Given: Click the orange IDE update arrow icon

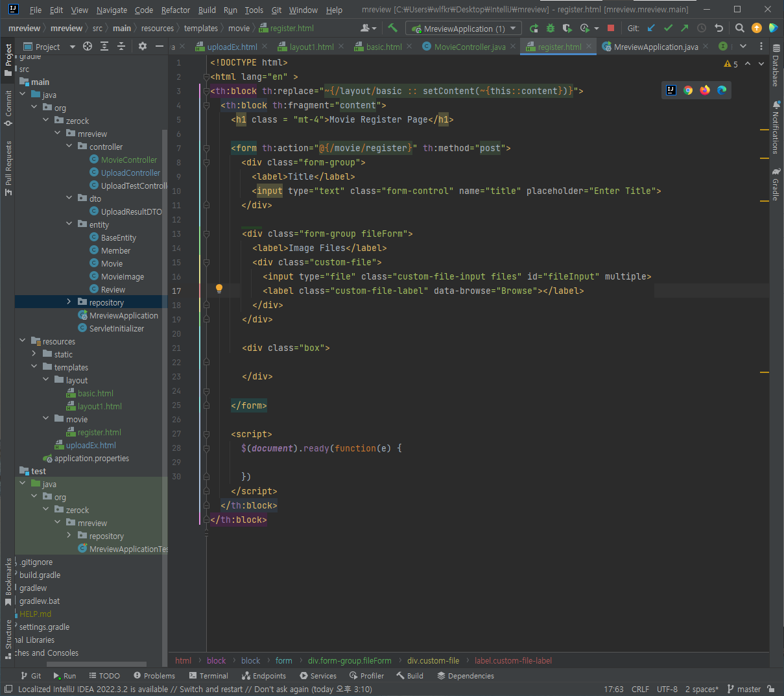Looking at the screenshot, I should 757,28.
